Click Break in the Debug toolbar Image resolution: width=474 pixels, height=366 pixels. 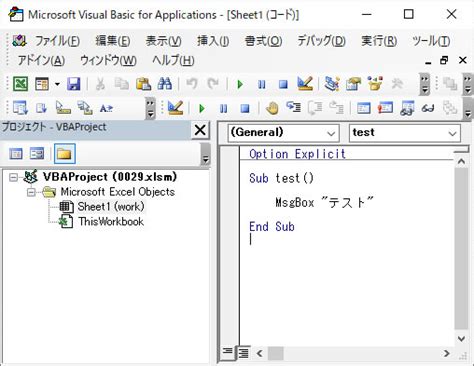tap(223, 108)
